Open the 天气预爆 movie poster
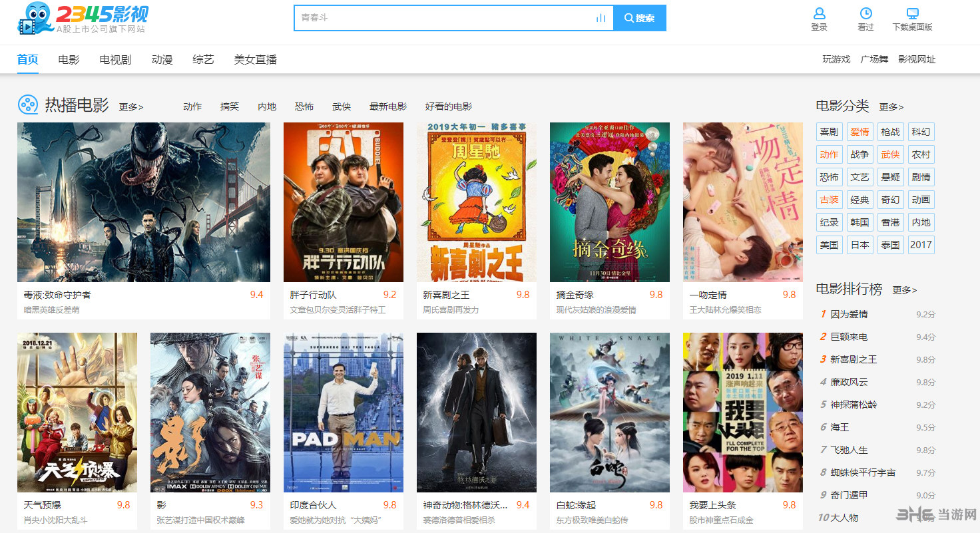Screen dimensions: 980x533 pyautogui.click(x=77, y=413)
